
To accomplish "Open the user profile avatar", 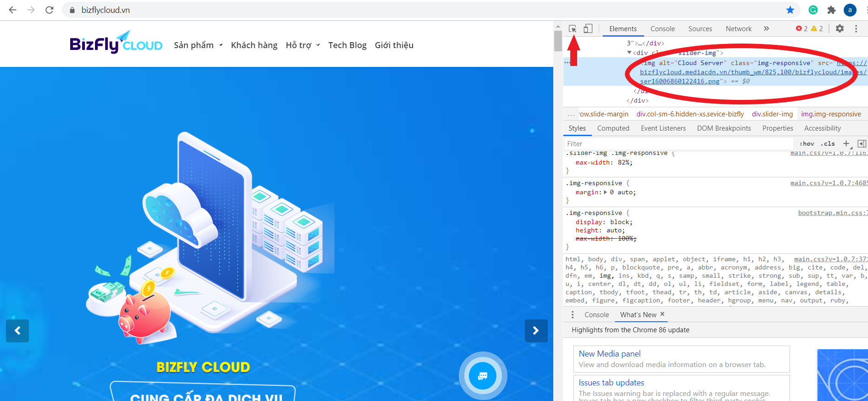I will (850, 10).
